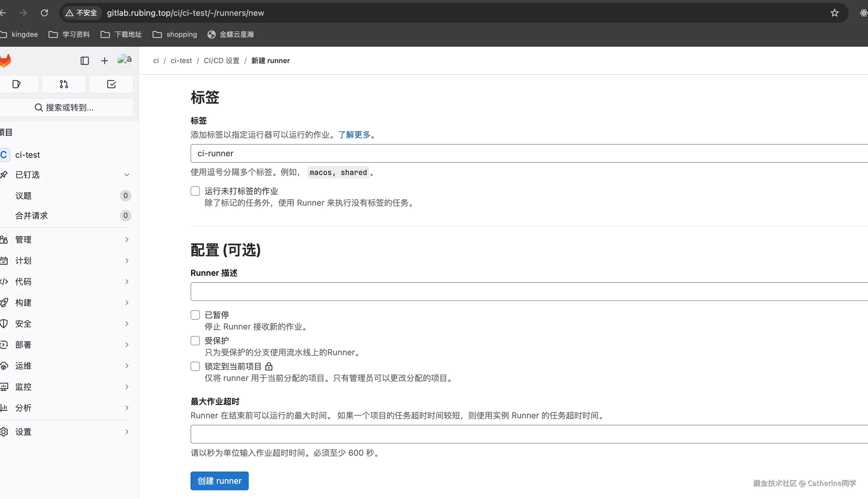Check the 已暂停 option

pos(196,315)
